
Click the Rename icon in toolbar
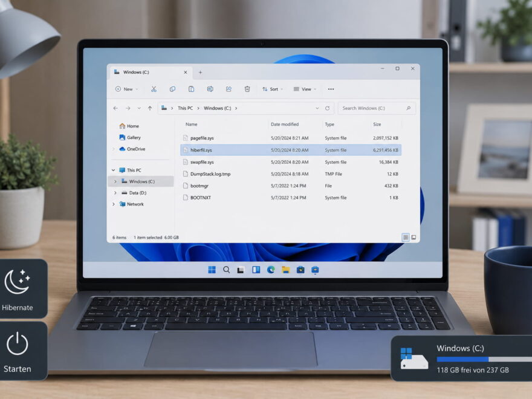[210, 89]
